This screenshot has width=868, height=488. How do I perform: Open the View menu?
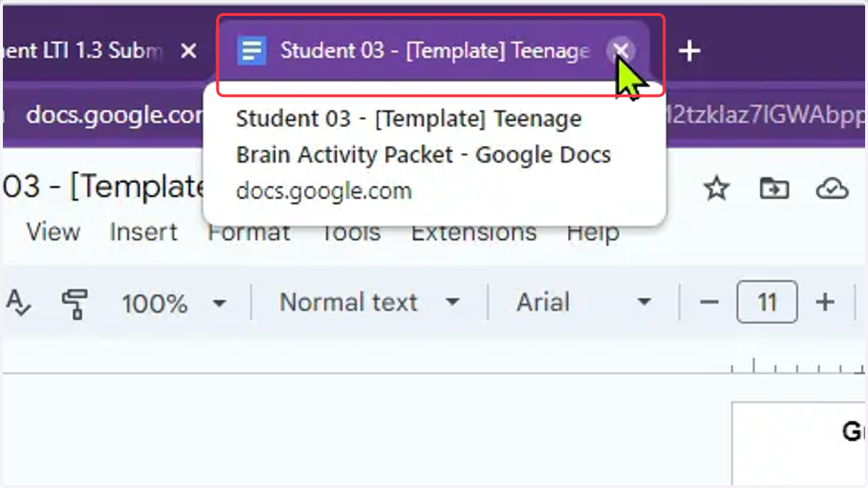pos(54,232)
